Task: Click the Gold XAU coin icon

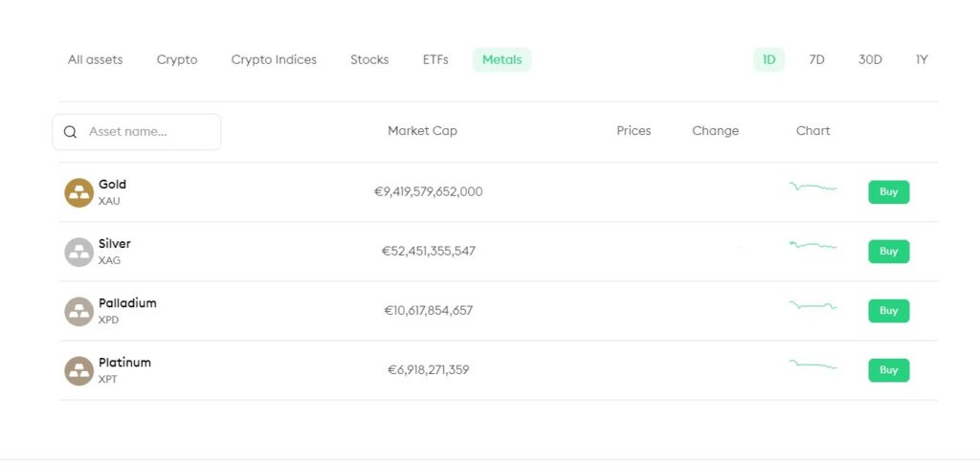Action: (x=78, y=192)
